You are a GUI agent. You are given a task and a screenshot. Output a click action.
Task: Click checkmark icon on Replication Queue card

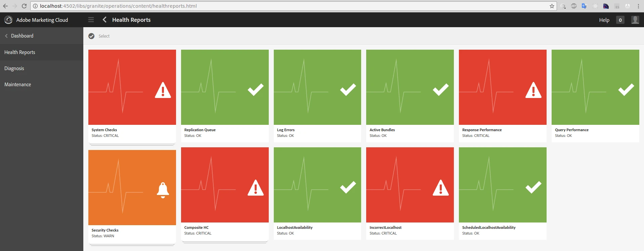point(256,90)
